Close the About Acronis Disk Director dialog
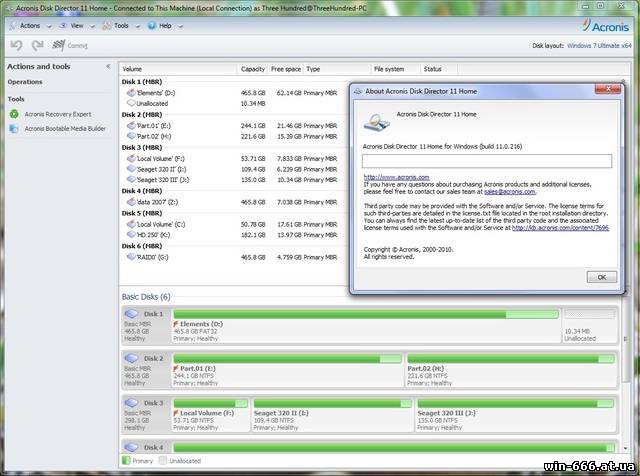The width and height of the screenshot is (640, 476). (x=608, y=89)
